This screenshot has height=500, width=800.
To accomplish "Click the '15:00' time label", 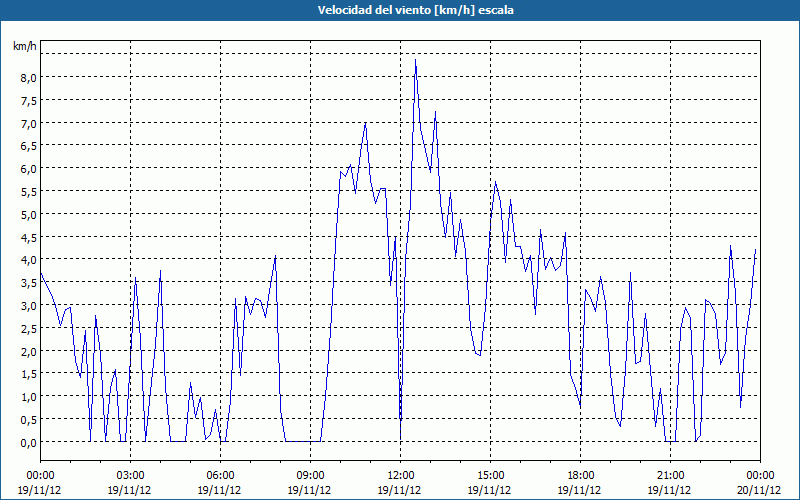I will pos(490,476).
